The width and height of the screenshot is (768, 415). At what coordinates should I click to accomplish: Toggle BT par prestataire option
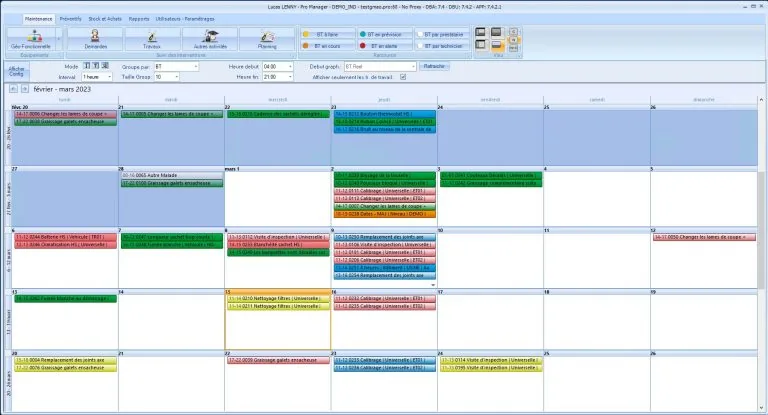point(442,34)
